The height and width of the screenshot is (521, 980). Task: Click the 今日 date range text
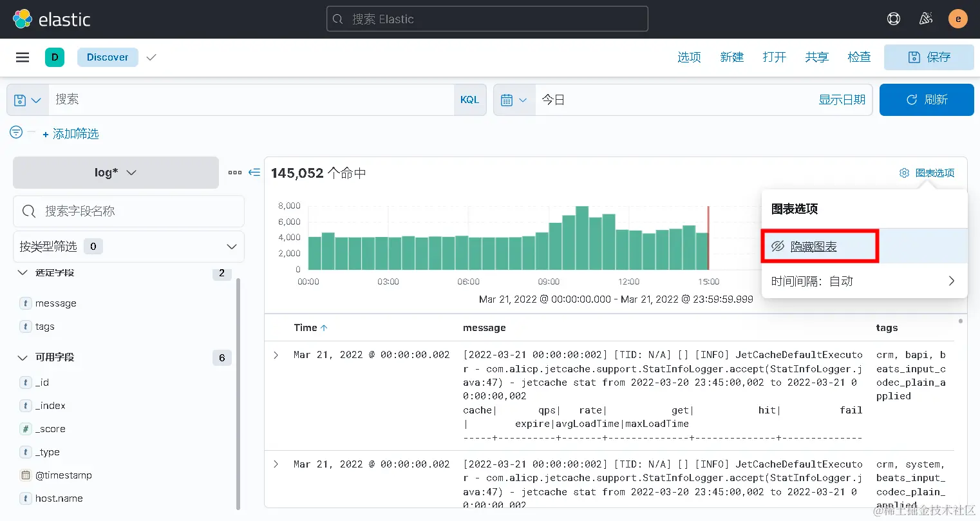click(x=553, y=100)
